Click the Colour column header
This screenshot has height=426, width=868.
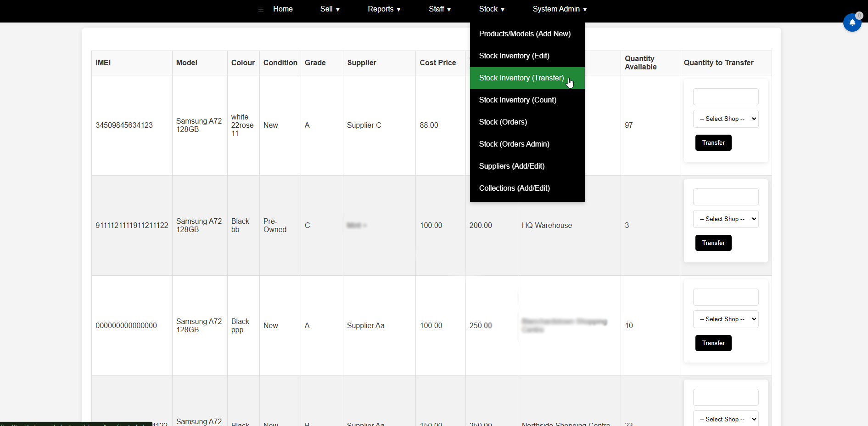click(243, 63)
